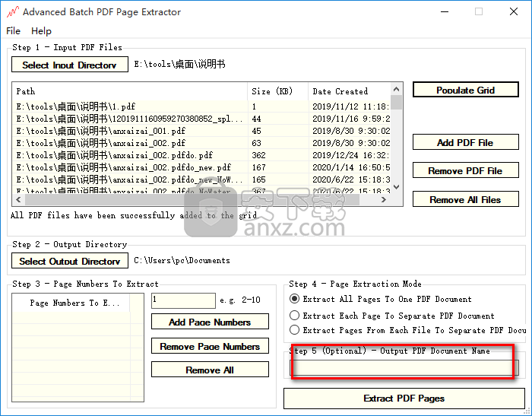532x416 pixels.
Task: Click the page number input field
Action: click(x=183, y=300)
